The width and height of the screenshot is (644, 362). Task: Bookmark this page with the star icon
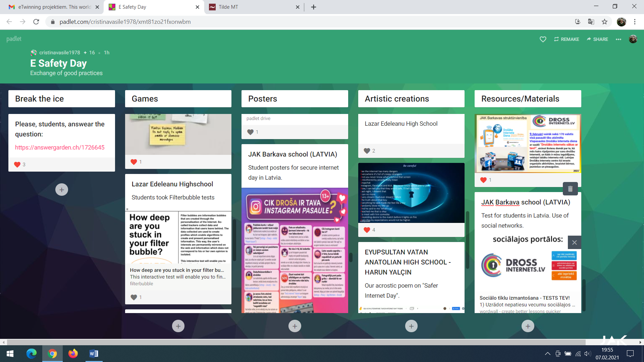(x=604, y=22)
